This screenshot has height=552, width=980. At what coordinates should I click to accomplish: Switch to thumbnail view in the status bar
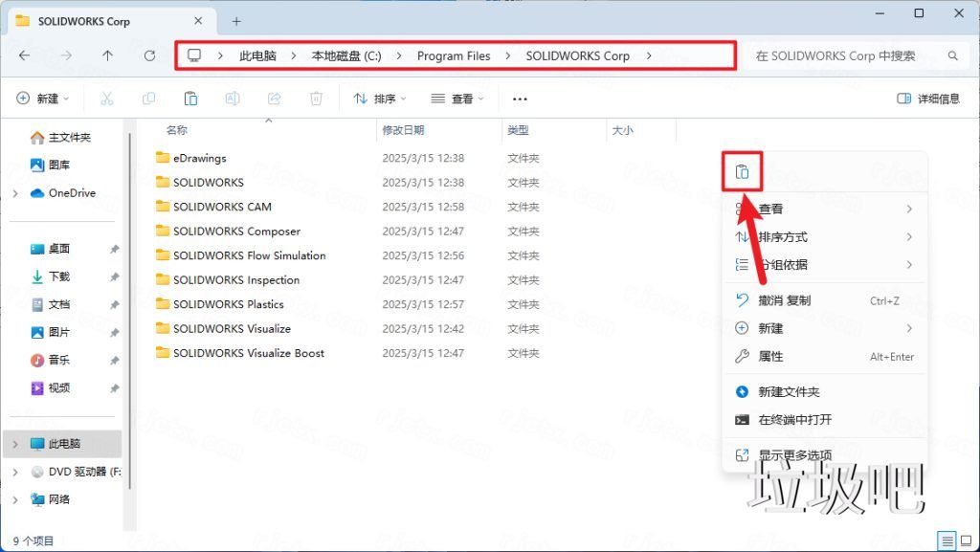[x=968, y=541]
